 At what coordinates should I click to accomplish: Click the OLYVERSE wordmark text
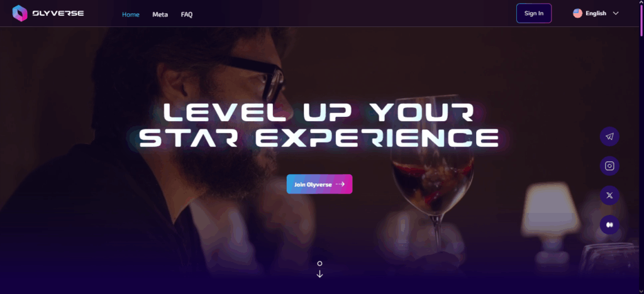58,13
